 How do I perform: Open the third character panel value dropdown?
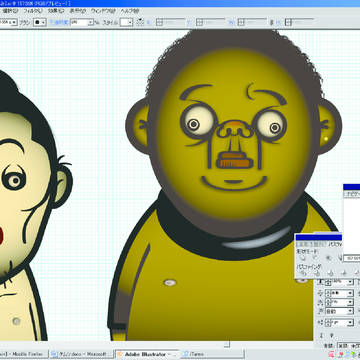point(350,302)
